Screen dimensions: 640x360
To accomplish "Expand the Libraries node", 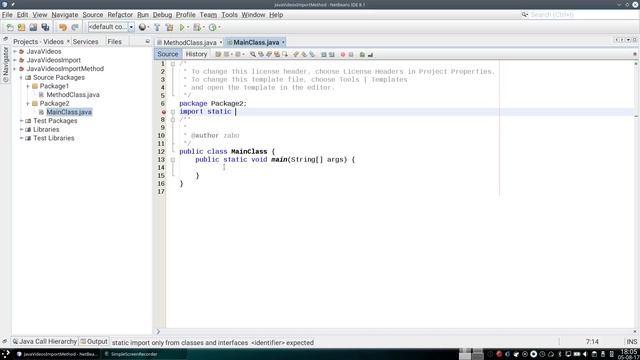I will click(21, 129).
